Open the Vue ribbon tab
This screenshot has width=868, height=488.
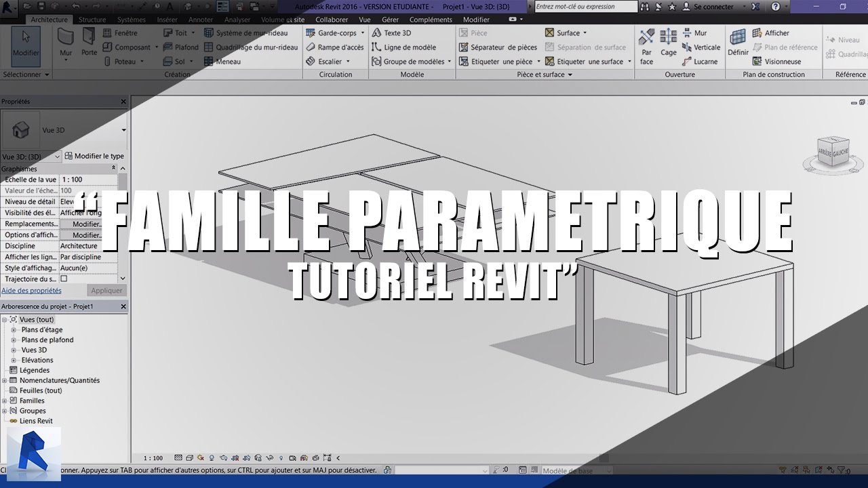point(365,20)
